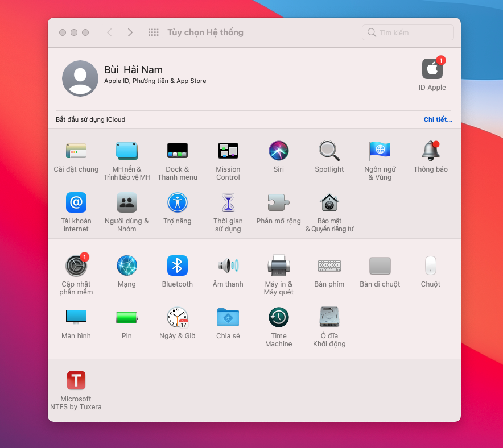Image resolution: width=503 pixels, height=448 pixels.
Task: Show all preferences grid button
Action: (x=153, y=32)
